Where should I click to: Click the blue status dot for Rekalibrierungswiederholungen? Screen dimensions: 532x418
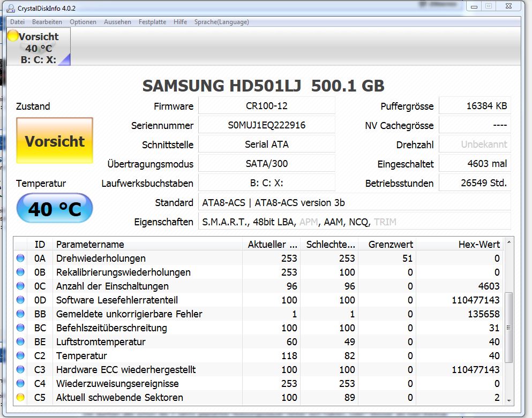click(20, 272)
